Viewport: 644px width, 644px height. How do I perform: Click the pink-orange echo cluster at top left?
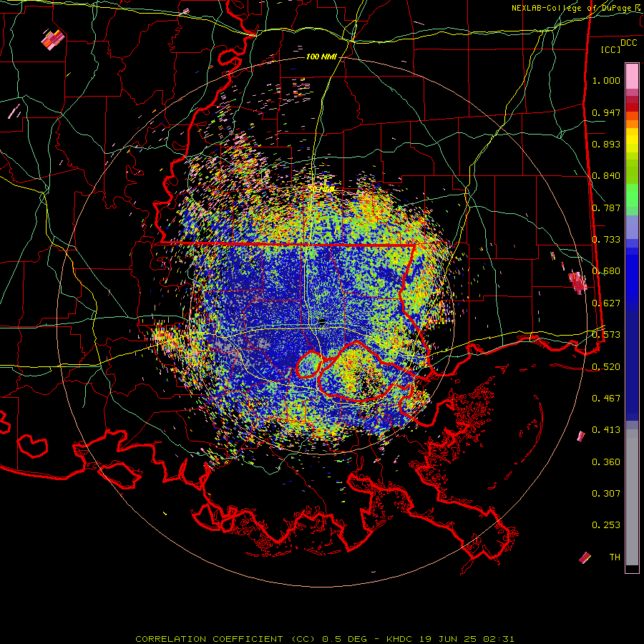pos(52,39)
